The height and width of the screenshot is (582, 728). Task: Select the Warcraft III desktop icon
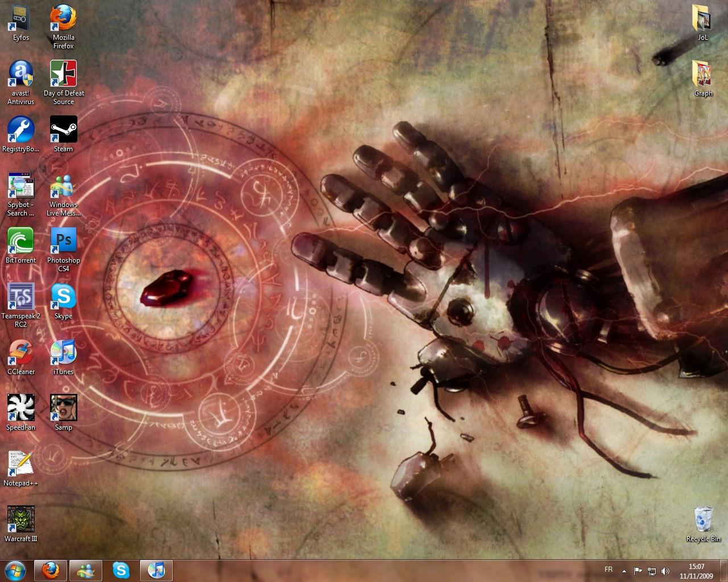tap(20, 524)
